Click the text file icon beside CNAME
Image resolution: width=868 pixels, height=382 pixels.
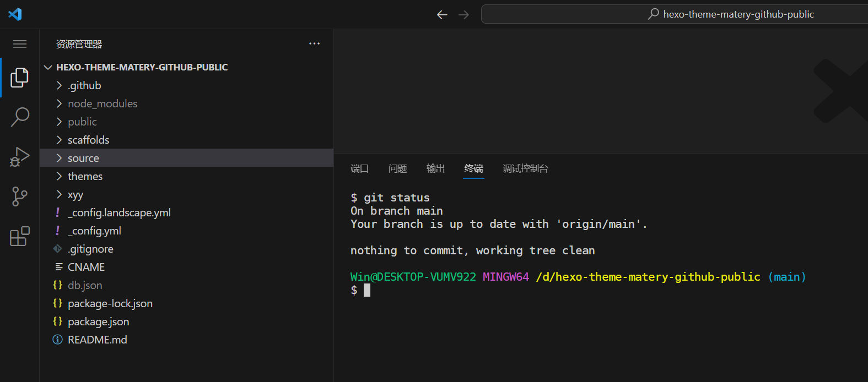click(x=58, y=267)
